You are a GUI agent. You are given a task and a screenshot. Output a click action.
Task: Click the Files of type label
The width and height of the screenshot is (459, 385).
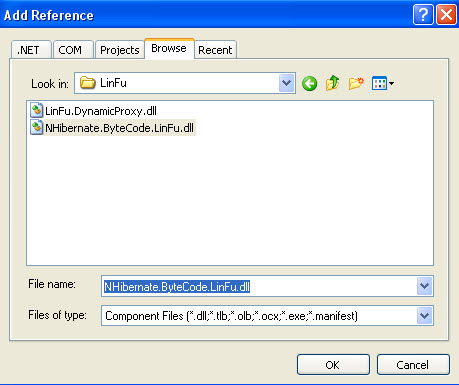click(57, 315)
